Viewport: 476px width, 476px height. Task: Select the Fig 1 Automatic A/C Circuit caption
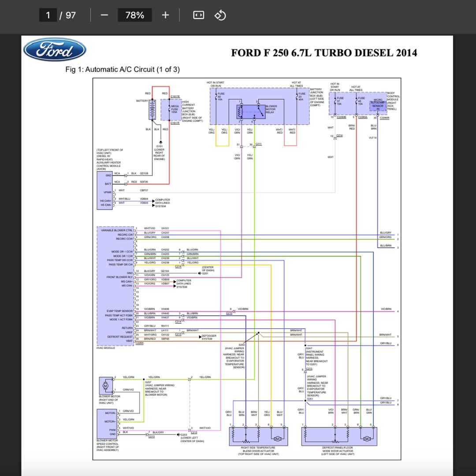pyautogui.click(x=122, y=70)
